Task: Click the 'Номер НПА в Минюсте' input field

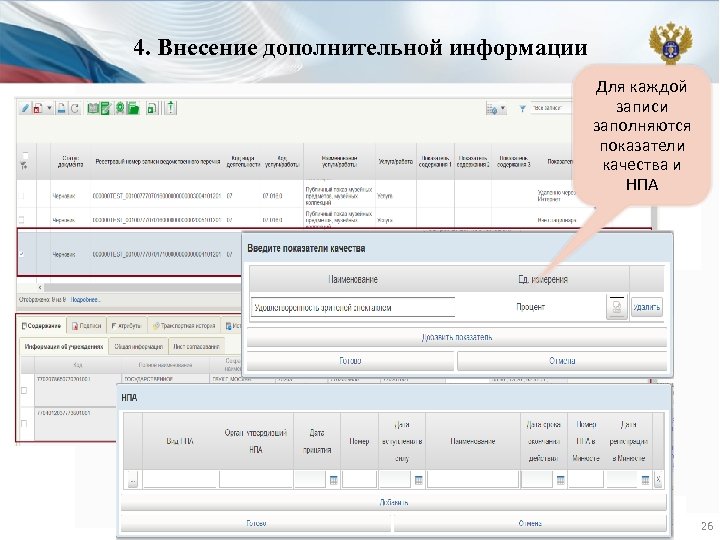Action: [586, 479]
